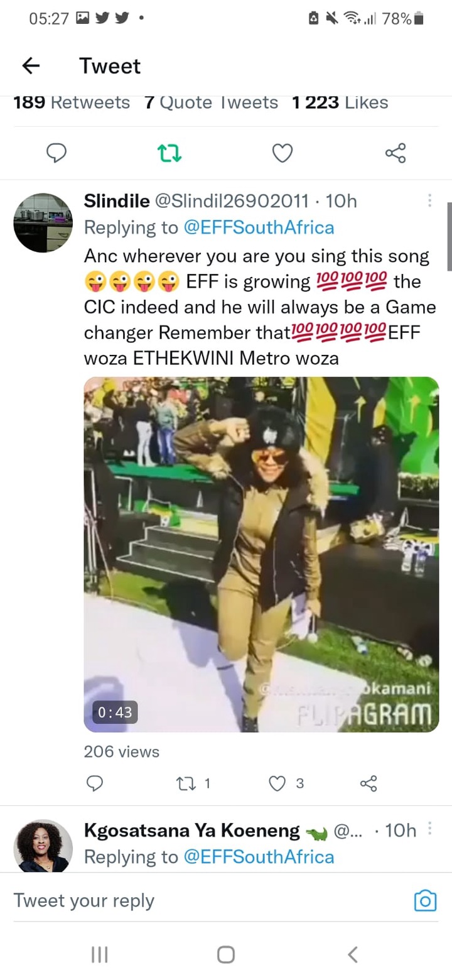Open the camera icon in reply bar
Viewport: 452px width, 980px height.
click(425, 901)
